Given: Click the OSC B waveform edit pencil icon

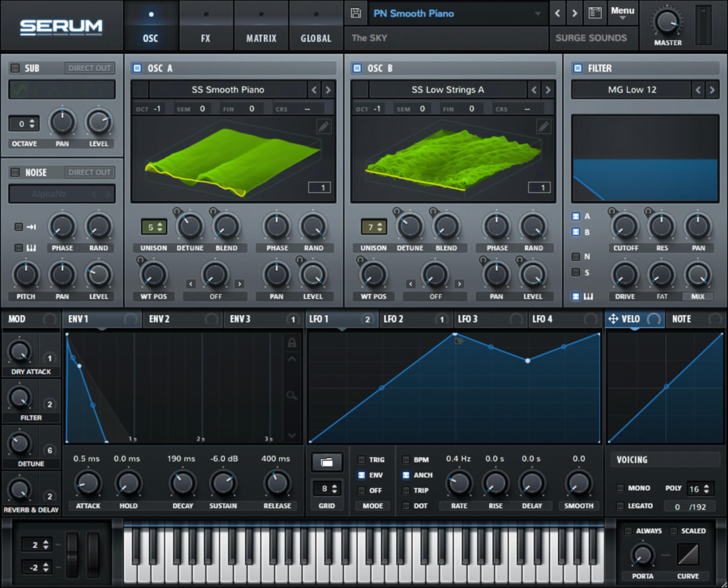Looking at the screenshot, I should (x=543, y=126).
